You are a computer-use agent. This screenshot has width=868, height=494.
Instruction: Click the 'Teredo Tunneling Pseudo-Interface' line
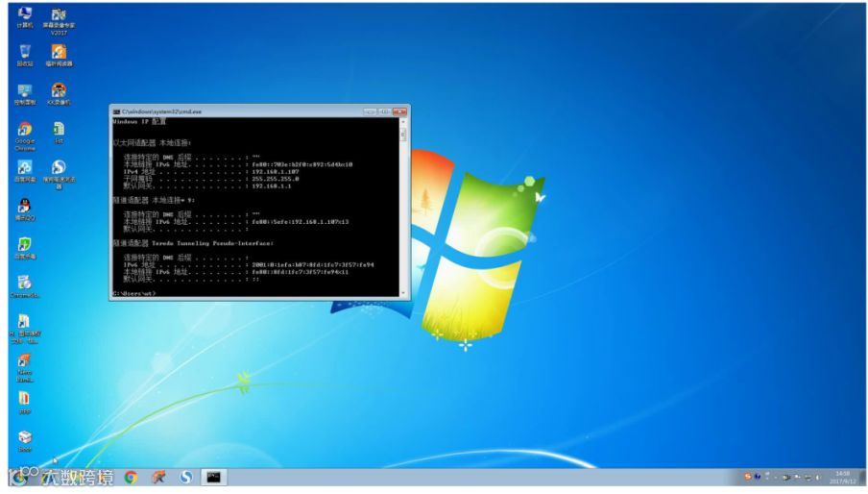pyautogui.click(x=212, y=243)
